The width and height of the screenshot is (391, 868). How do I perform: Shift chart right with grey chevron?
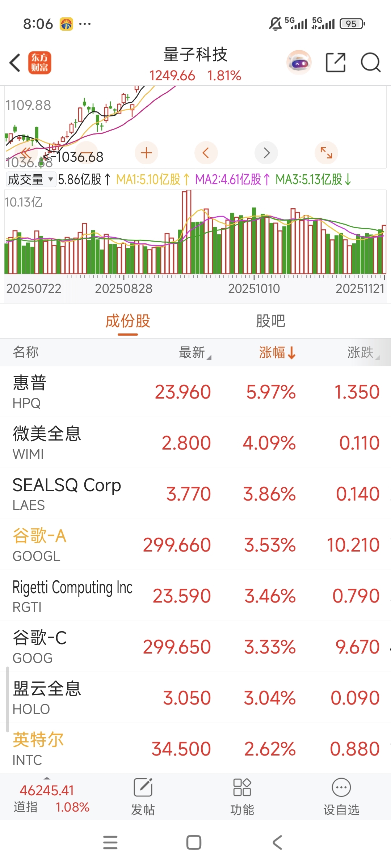[x=266, y=153]
